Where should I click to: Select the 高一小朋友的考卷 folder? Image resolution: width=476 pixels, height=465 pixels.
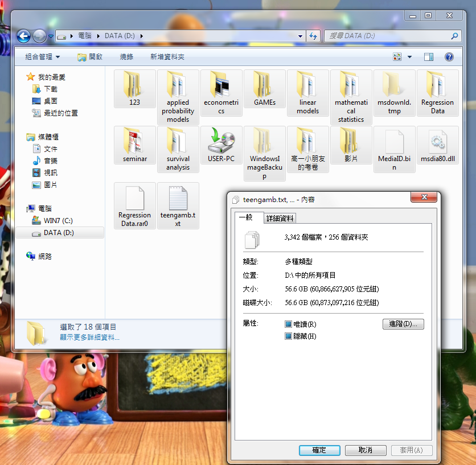coord(308,149)
